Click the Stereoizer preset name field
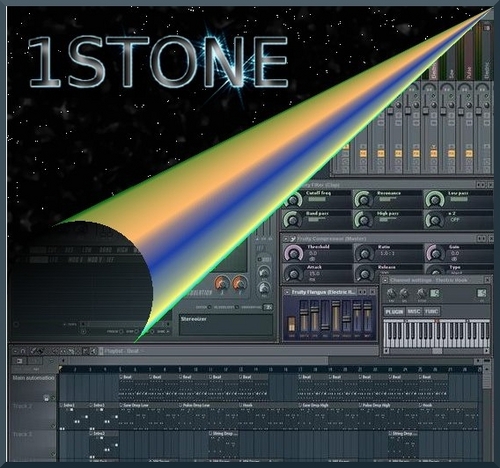Viewport: 500px width, 468px height. pyautogui.click(x=226, y=324)
